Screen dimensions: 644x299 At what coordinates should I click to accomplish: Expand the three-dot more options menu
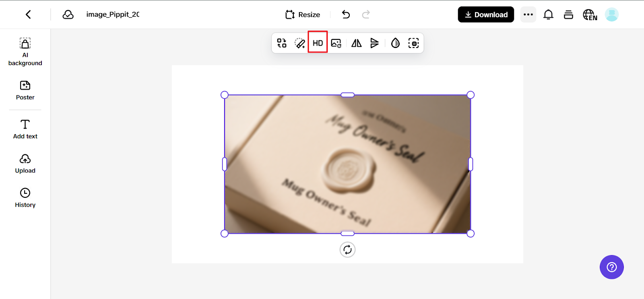[528, 15]
